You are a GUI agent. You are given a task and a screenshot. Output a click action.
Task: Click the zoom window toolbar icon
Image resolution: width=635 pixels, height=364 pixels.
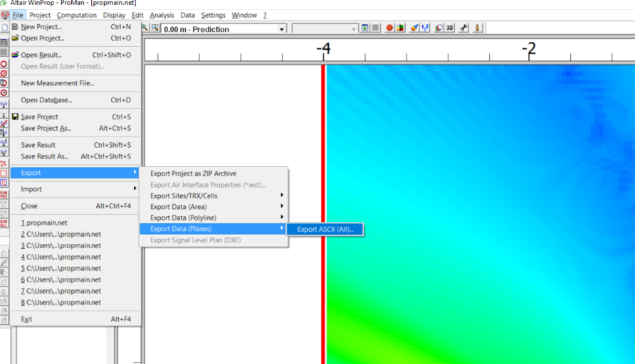(x=154, y=28)
